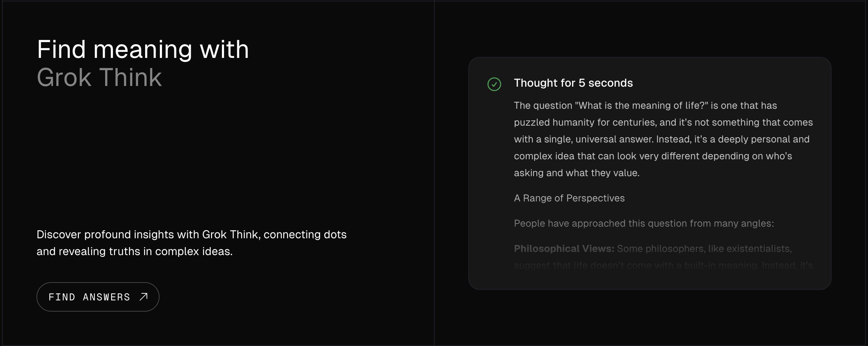
Task: Click the "A Range of Perspectives" subheading
Action: pos(569,198)
